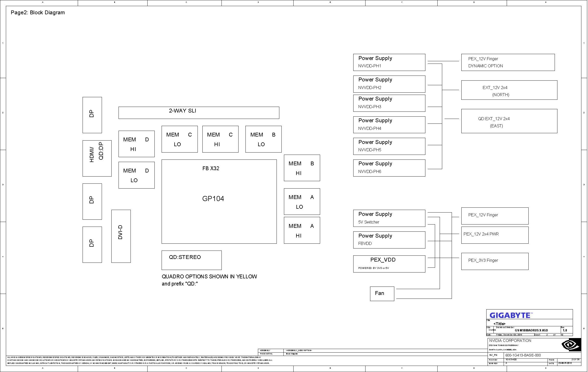
Task: Click the NVIDIA eye logo
Action: pyautogui.click(x=571, y=345)
